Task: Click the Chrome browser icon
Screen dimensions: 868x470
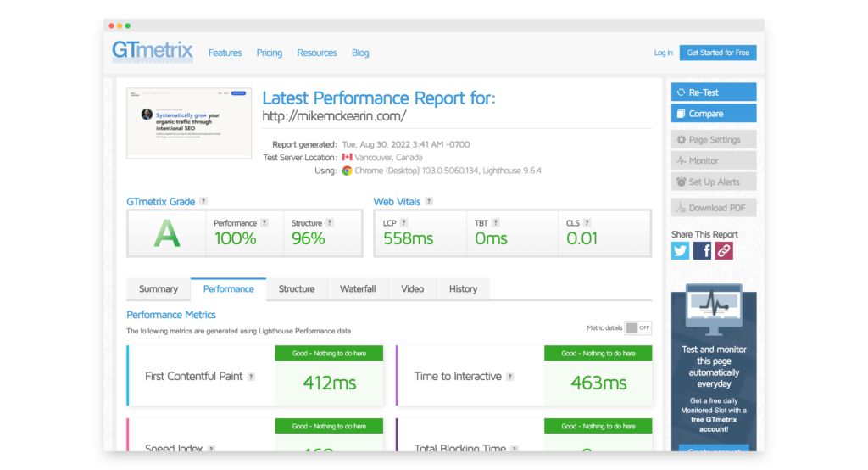Action: coord(347,171)
